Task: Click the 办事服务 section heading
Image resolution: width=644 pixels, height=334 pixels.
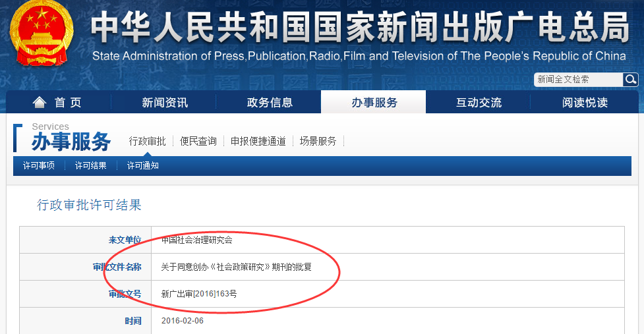Action: [71, 142]
